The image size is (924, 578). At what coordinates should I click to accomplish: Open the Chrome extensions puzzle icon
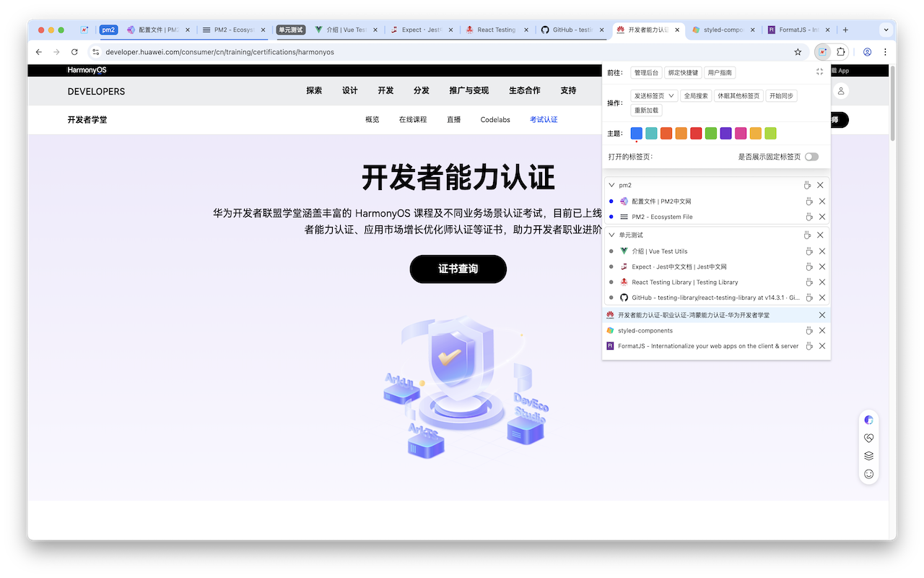tap(841, 52)
